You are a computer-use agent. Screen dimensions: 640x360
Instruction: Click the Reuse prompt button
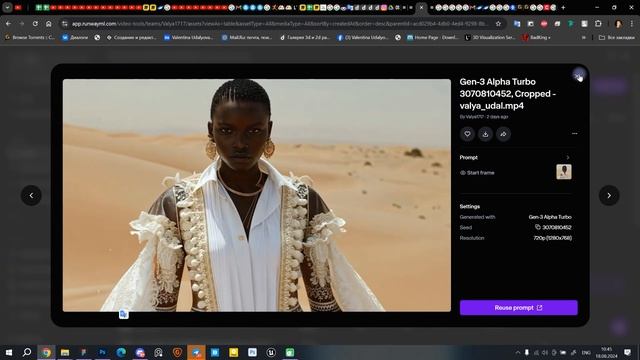click(x=518, y=308)
